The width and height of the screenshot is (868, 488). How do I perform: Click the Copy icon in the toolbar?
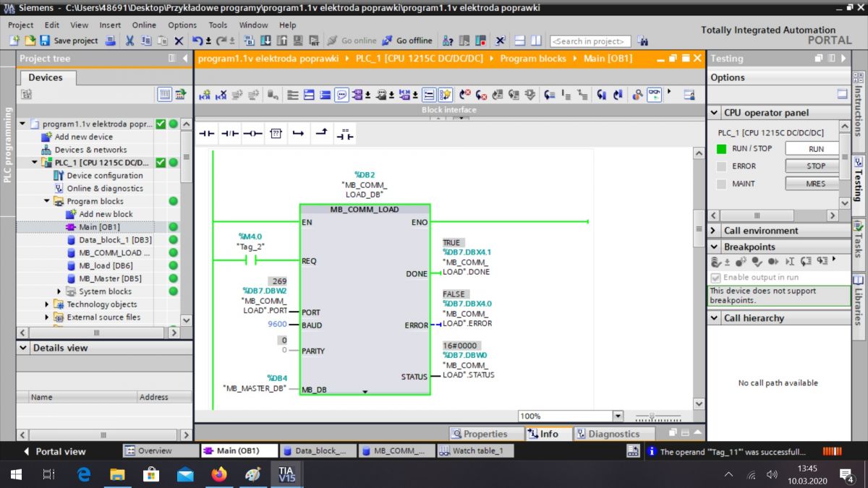(x=146, y=40)
